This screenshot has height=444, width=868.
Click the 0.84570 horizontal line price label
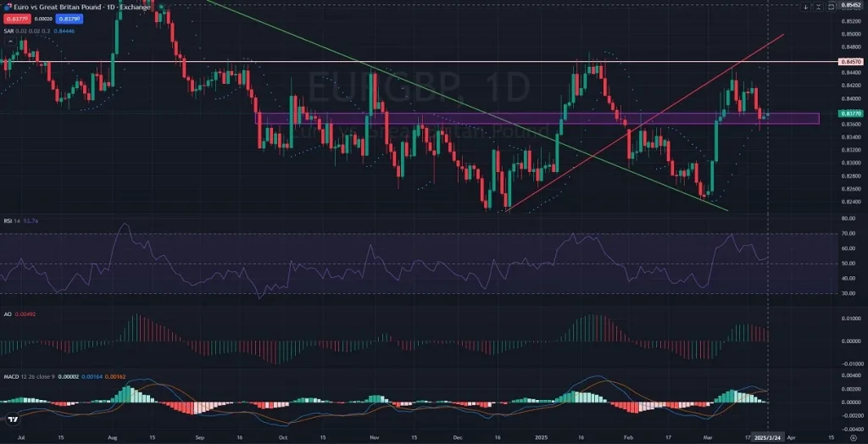pos(853,62)
